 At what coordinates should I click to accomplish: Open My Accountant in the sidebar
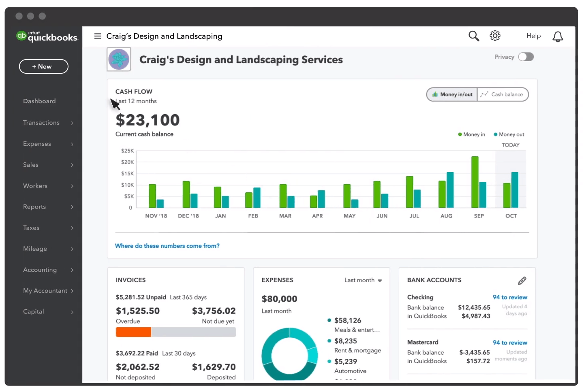pyautogui.click(x=45, y=291)
